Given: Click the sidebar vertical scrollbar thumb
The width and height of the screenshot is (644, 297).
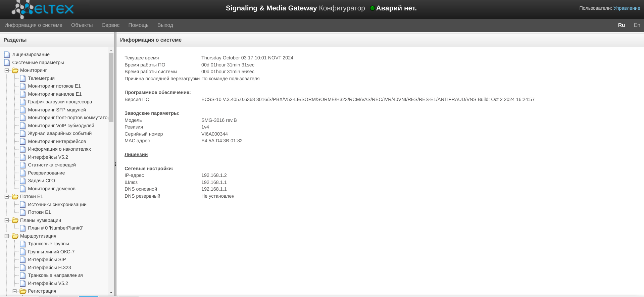Looking at the screenshot, I should 111,87.
